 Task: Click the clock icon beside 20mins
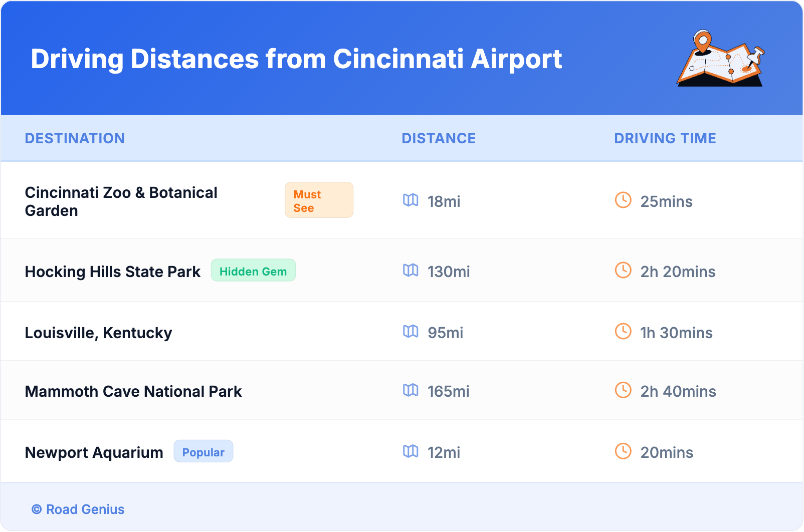click(x=623, y=451)
